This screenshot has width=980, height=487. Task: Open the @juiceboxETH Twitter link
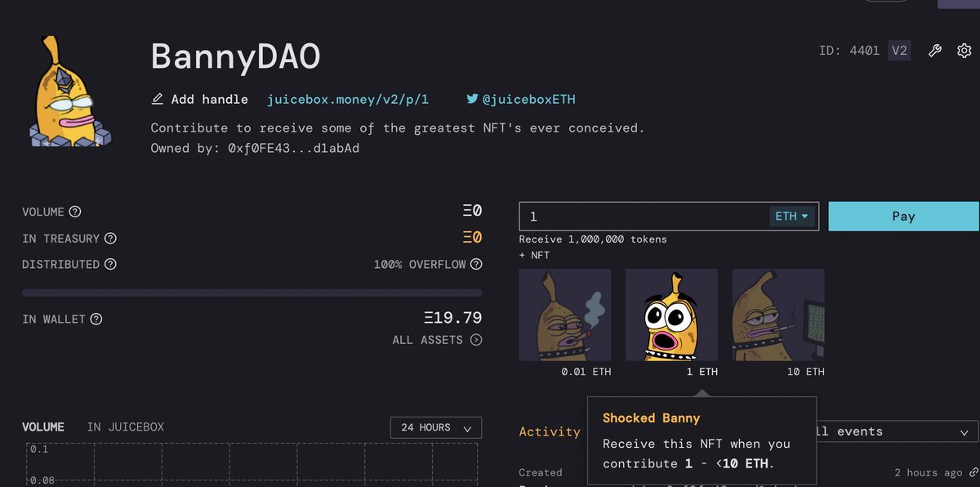[521, 100]
